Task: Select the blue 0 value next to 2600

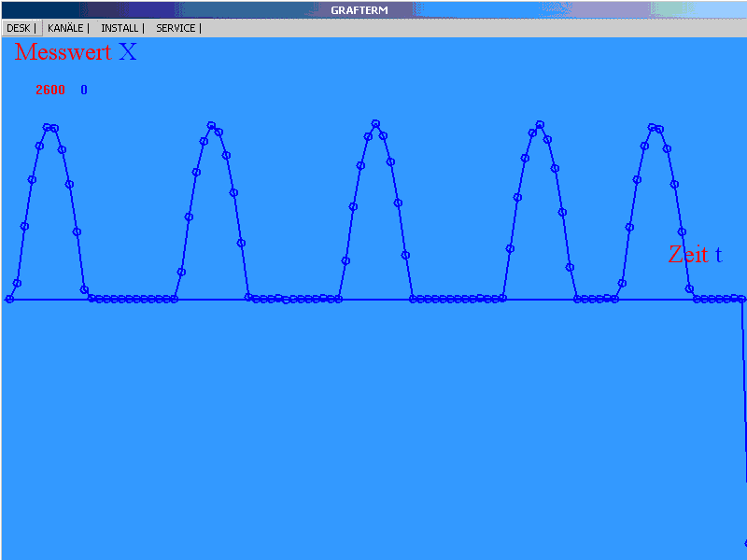Action: click(x=84, y=91)
